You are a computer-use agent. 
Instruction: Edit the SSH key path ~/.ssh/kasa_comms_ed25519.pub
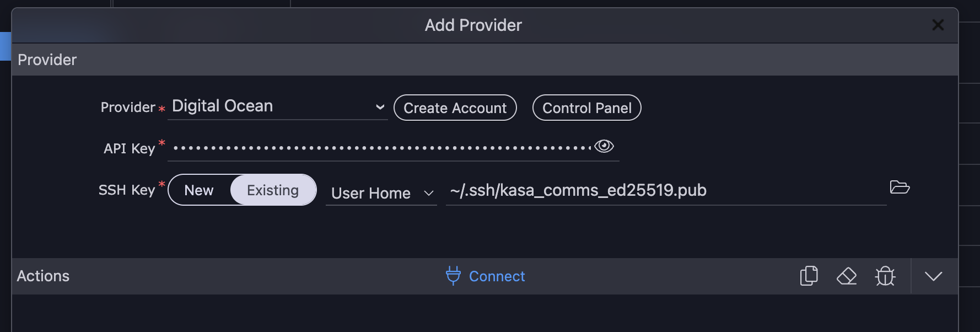pyautogui.click(x=666, y=190)
